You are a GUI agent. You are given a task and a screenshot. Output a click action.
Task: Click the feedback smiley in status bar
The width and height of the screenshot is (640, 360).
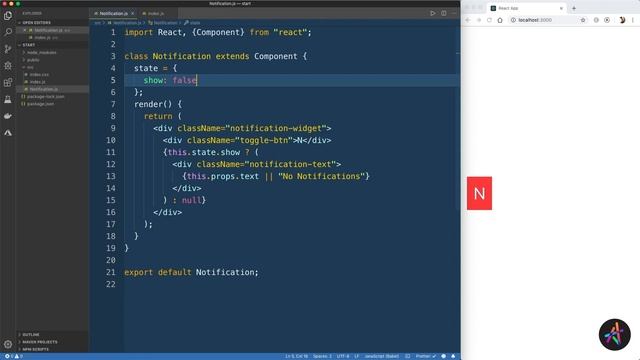(x=444, y=356)
